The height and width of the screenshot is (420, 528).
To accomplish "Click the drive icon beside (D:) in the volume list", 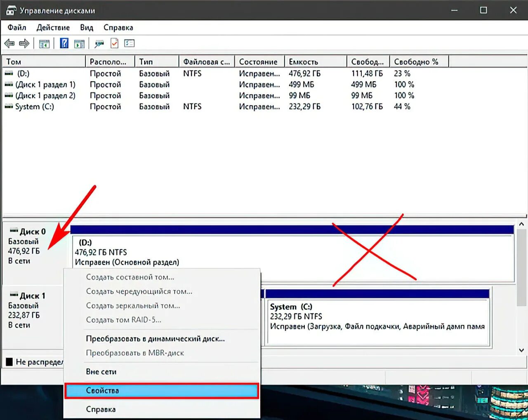I will [9, 73].
